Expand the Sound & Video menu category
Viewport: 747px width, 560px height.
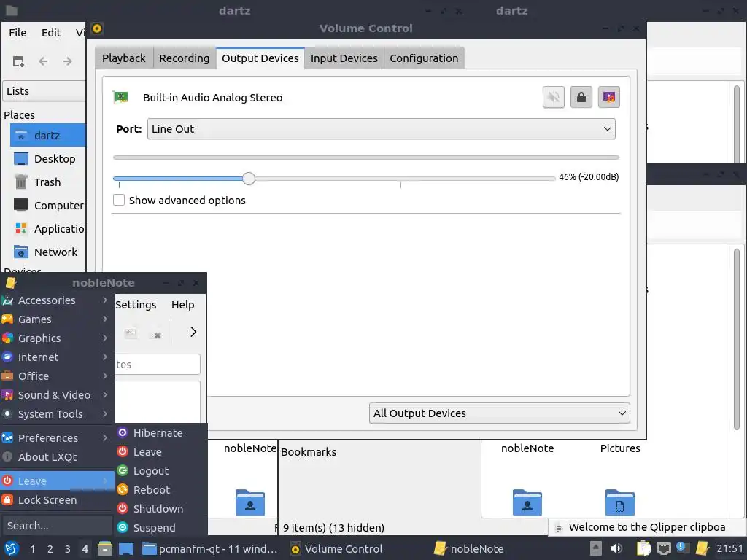[x=57, y=395]
